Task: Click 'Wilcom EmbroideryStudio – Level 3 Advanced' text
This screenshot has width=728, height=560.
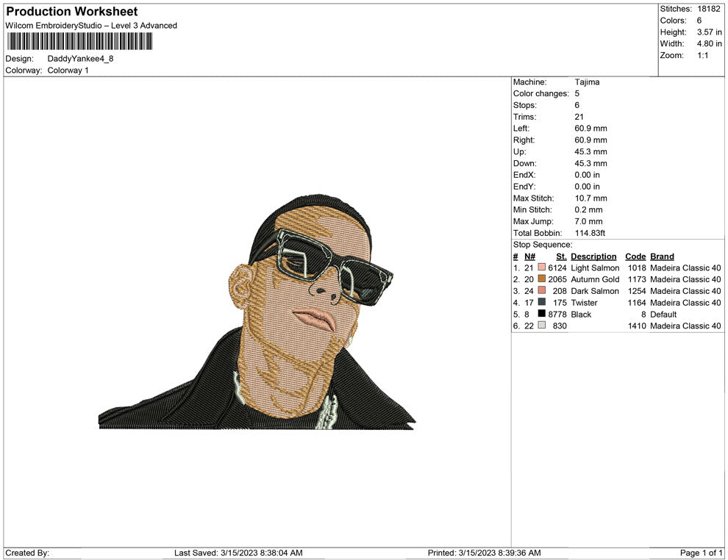Action: pos(91,26)
